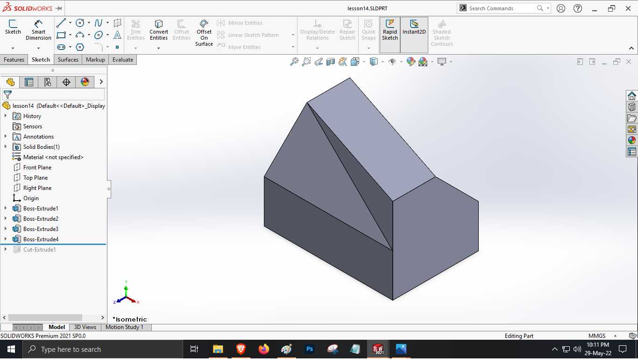This screenshot has height=364, width=638.
Task: Open the DisplayManager tab icon
Action: (85, 82)
